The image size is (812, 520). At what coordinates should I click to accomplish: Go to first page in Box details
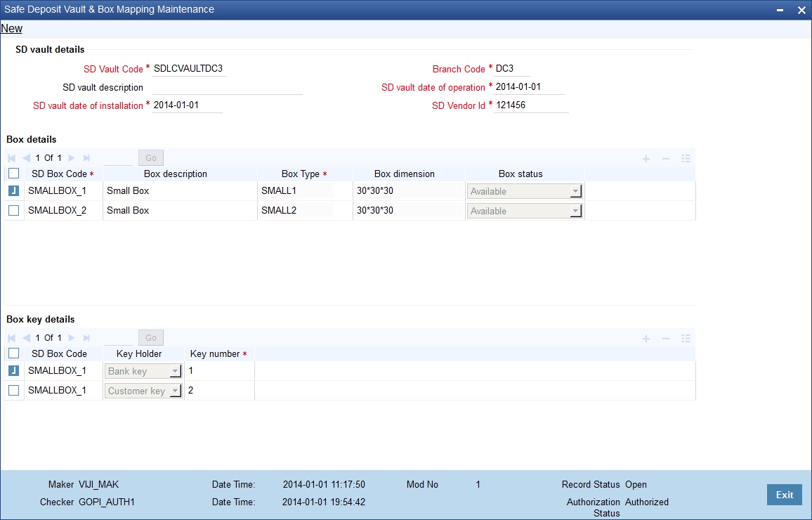point(11,158)
